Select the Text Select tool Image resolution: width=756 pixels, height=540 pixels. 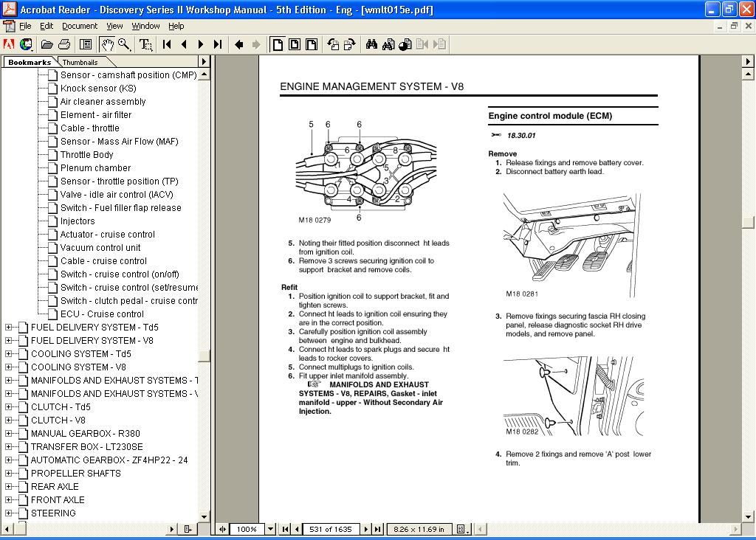coord(145,45)
